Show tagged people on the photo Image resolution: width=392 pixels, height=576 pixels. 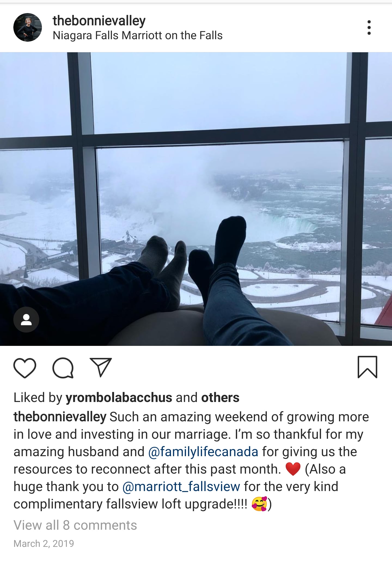click(x=26, y=320)
